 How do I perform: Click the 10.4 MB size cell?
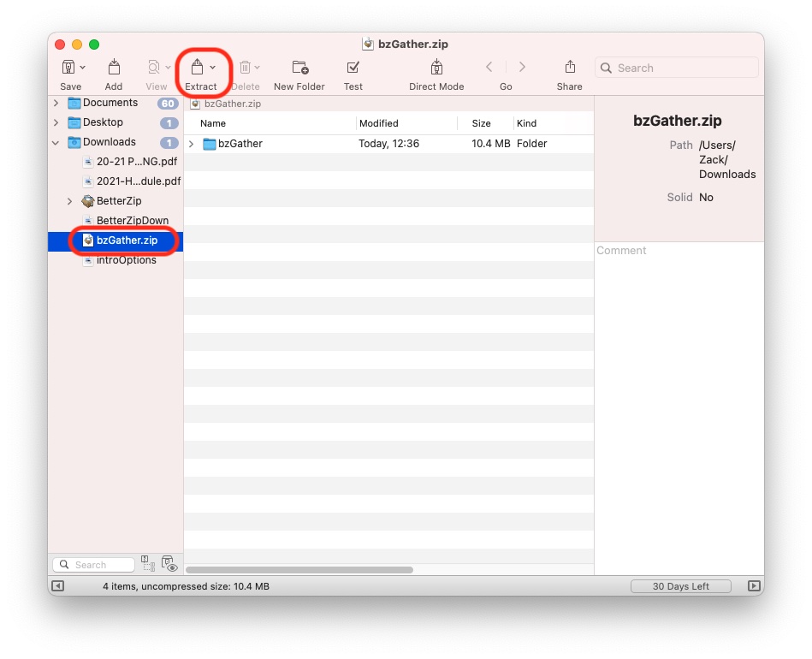[x=490, y=144]
